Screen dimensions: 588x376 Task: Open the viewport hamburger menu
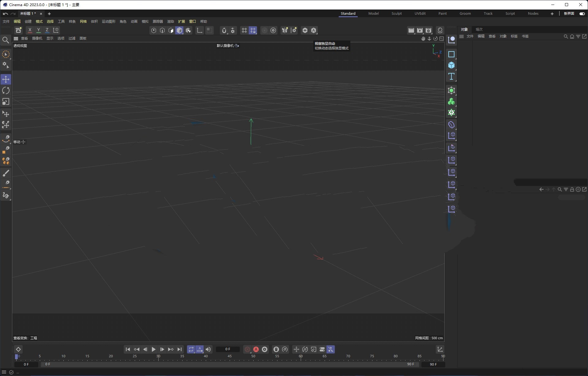tap(16, 39)
